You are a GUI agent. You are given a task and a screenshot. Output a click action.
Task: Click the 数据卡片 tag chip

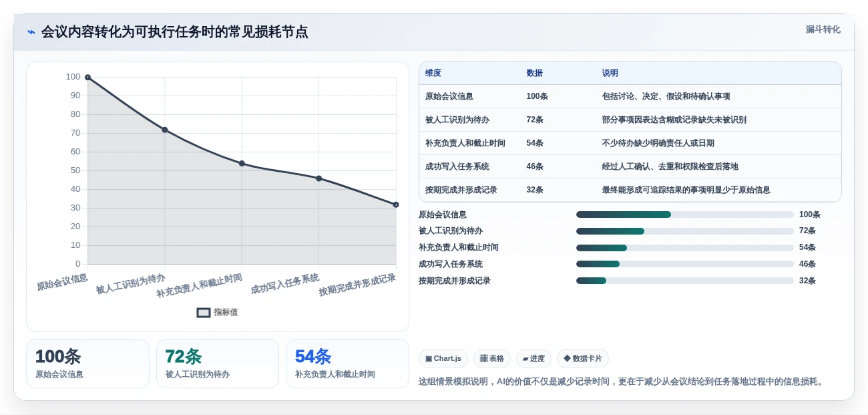583,359
